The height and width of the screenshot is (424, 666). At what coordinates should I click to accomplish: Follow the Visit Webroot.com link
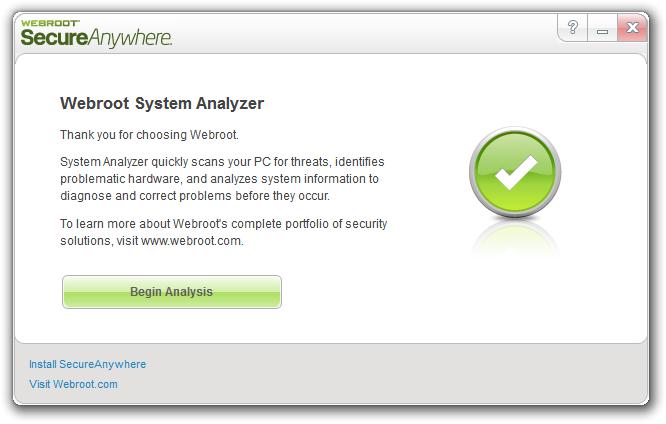pos(73,384)
